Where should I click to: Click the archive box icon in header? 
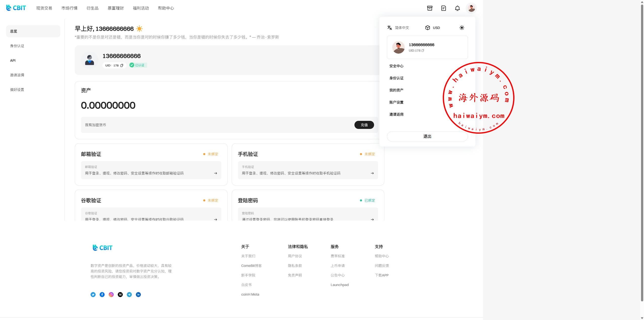pos(430,8)
